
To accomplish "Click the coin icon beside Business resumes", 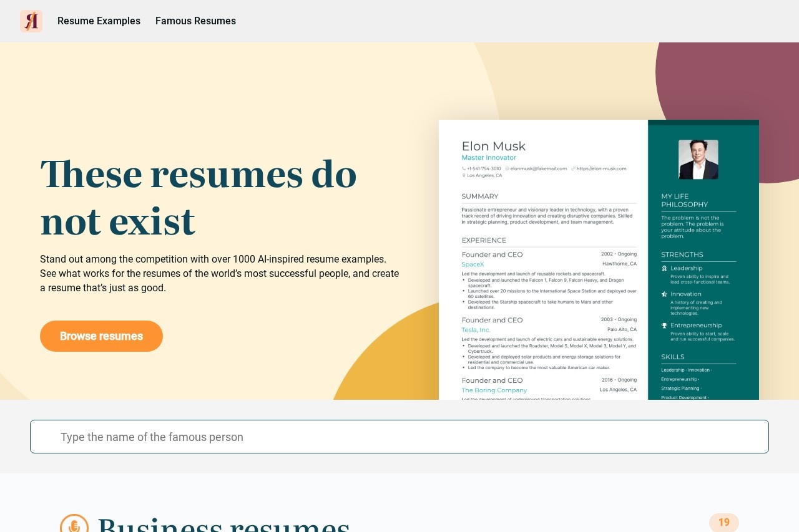I will [74, 525].
